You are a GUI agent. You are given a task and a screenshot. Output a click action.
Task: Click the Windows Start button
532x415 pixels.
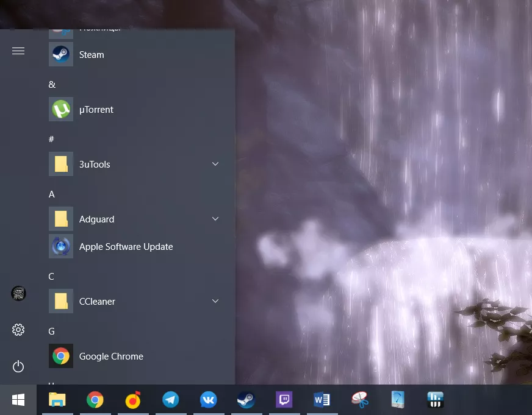point(18,400)
